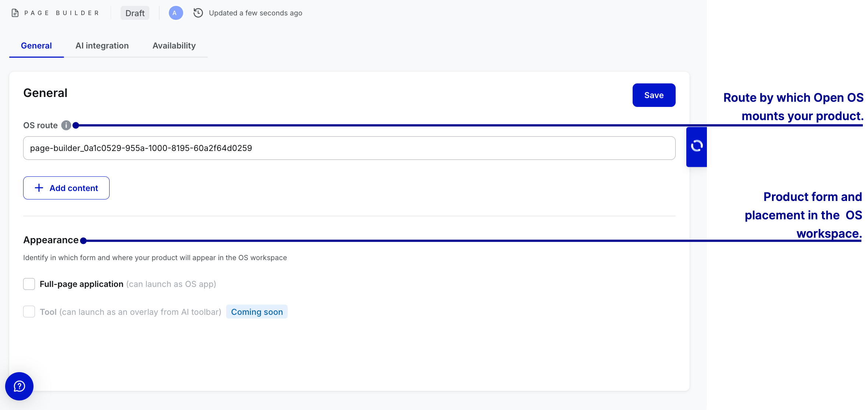Click the Page Builder document icon
Screen dimensions: 868x410
click(x=15, y=13)
